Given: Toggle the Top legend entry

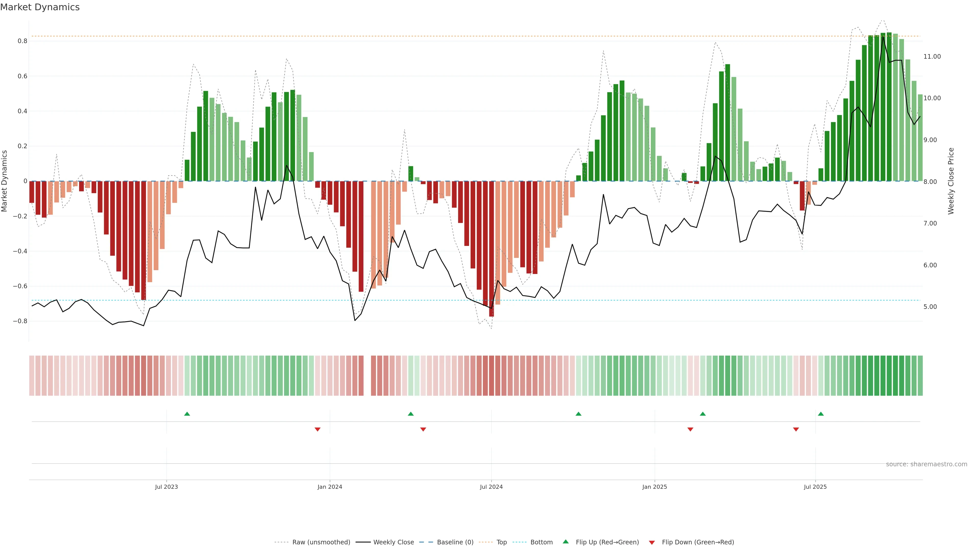Looking at the screenshot, I should coord(501,542).
